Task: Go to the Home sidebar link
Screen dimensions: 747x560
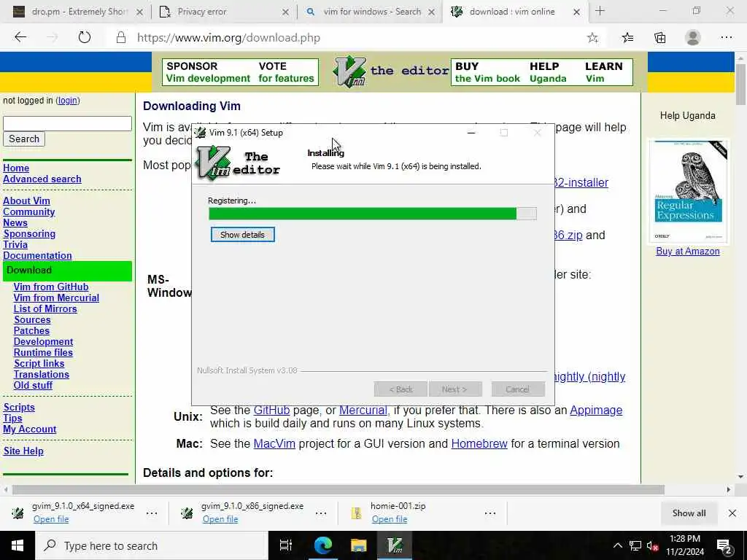Action: coord(16,168)
